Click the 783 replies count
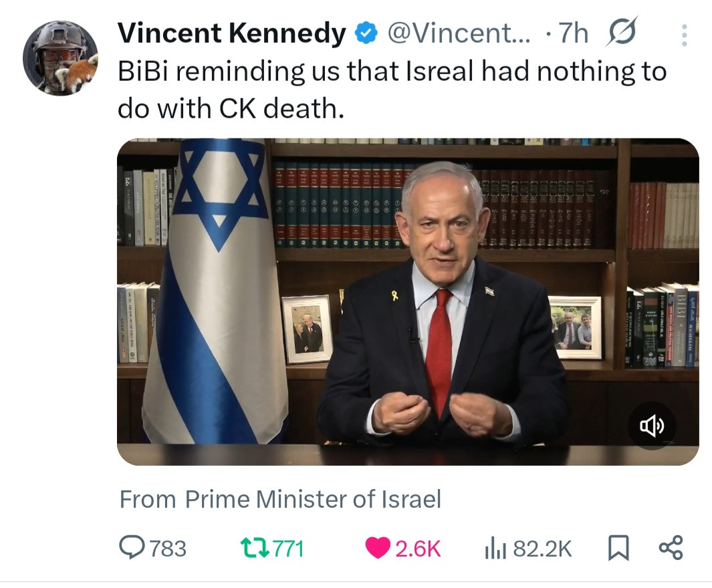712x588 pixels. point(168,549)
